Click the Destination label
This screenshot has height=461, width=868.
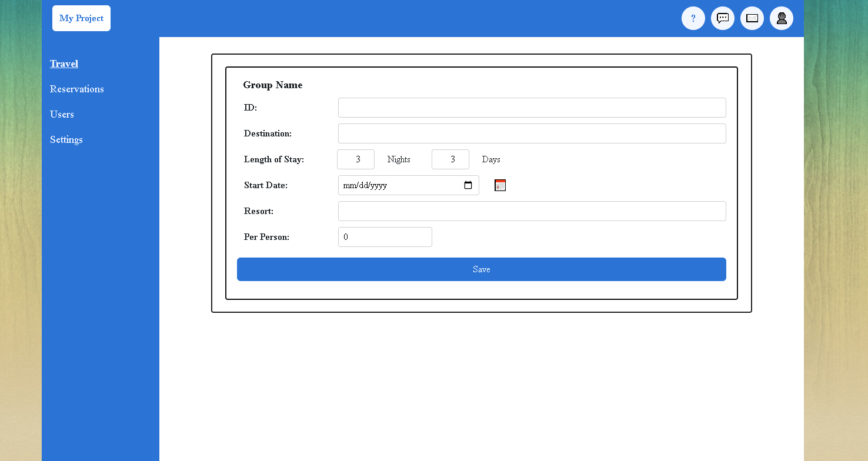pyautogui.click(x=268, y=133)
